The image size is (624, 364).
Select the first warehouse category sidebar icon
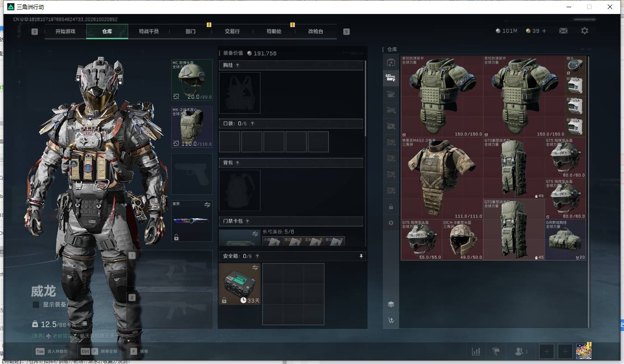391,62
